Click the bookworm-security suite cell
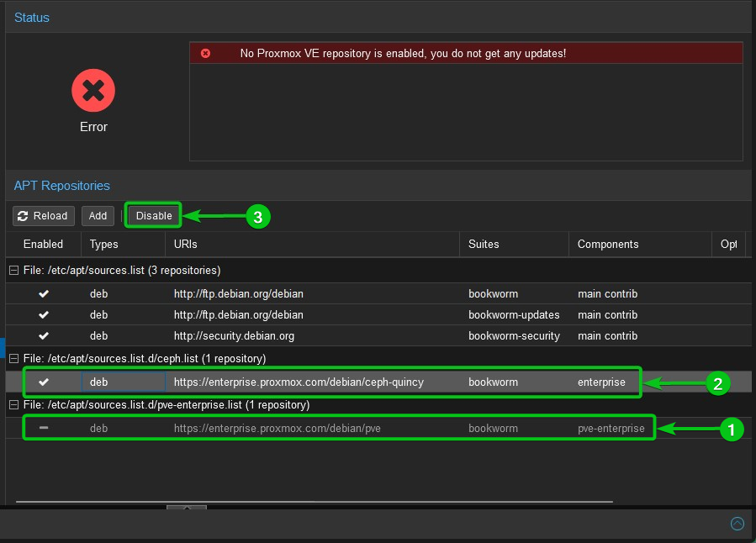This screenshot has height=543, width=756. point(514,336)
